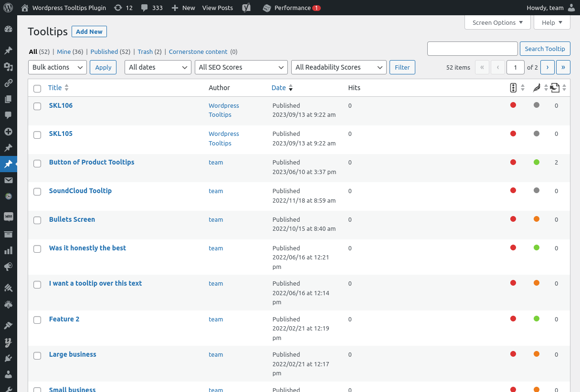This screenshot has height=392, width=580.
Task: Open the Marketing megaphone icon
Action: click(x=8, y=267)
